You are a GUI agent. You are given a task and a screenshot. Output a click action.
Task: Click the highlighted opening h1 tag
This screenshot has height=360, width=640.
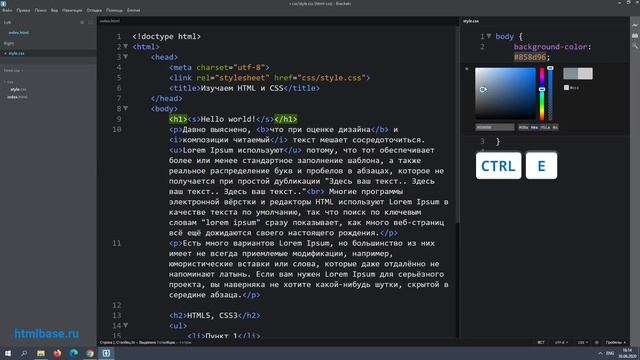coord(178,119)
